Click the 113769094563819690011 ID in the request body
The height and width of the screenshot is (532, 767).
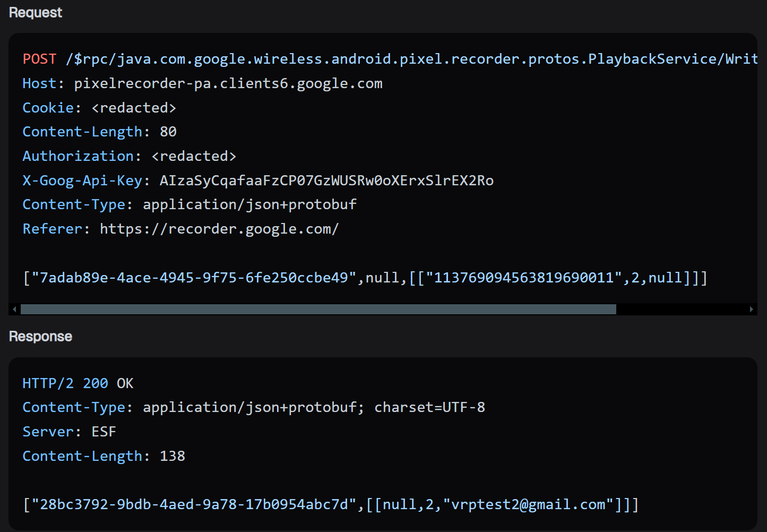coord(524,278)
